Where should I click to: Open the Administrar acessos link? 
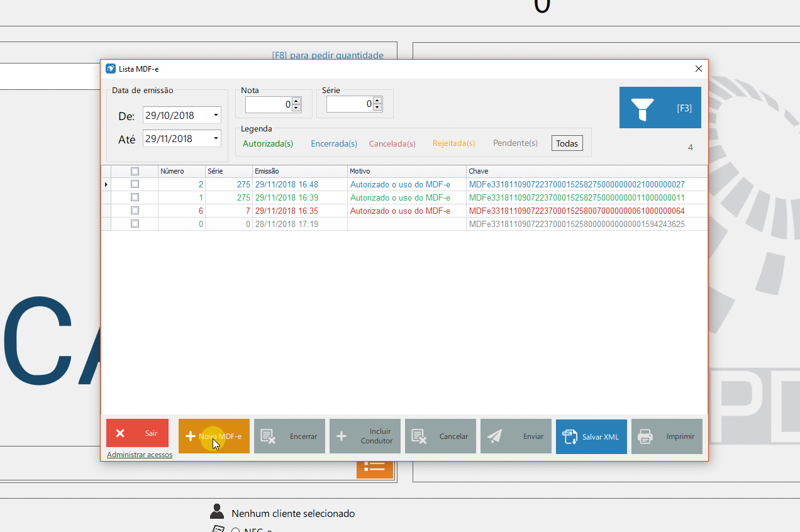(140, 455)
